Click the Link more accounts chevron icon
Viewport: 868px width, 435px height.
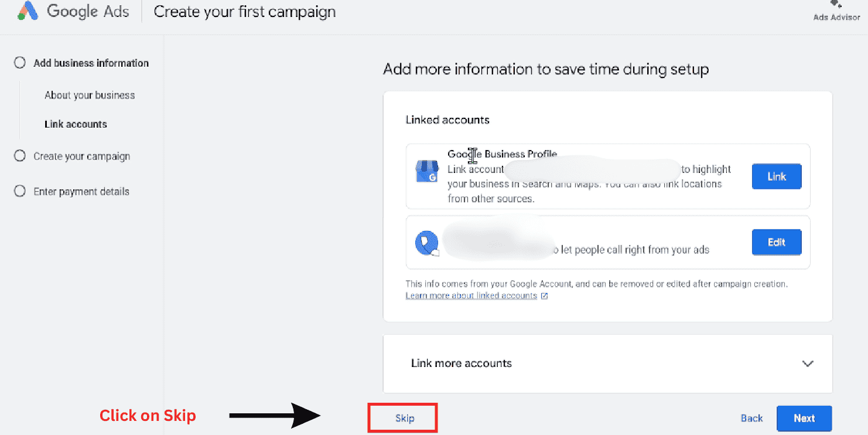(808, 363)
